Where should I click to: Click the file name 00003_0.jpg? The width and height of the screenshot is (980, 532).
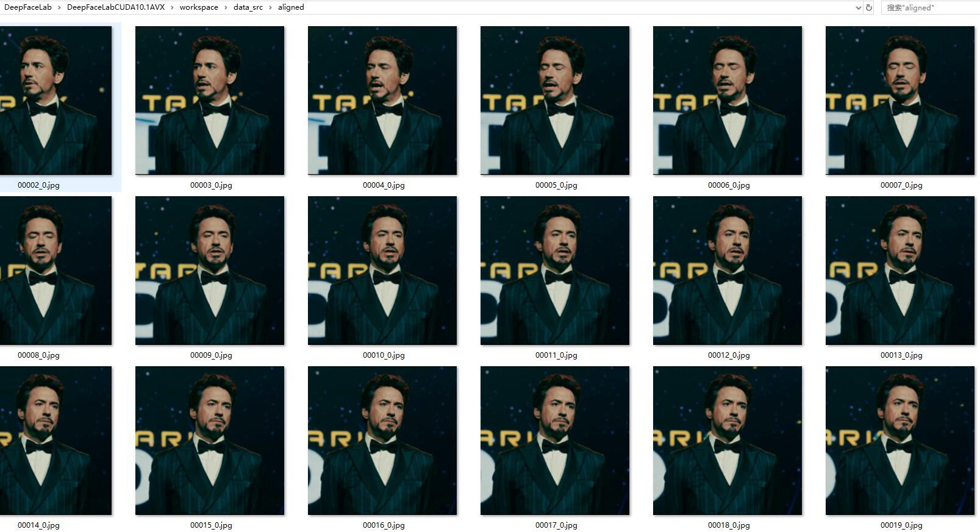[211, 185]
